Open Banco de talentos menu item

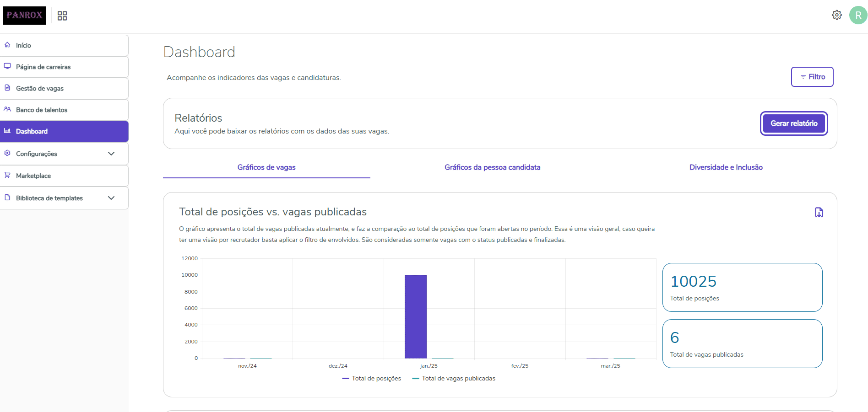tap(64, 110)
